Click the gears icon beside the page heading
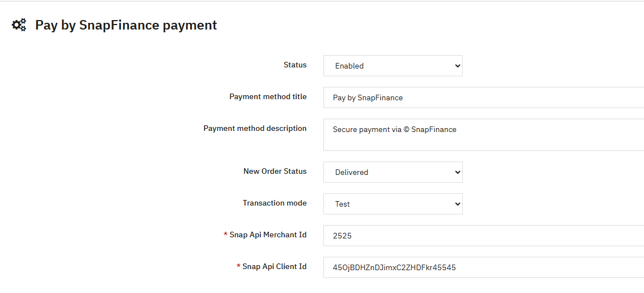This screenshot has width=644, height=293. tap(19, 25)
